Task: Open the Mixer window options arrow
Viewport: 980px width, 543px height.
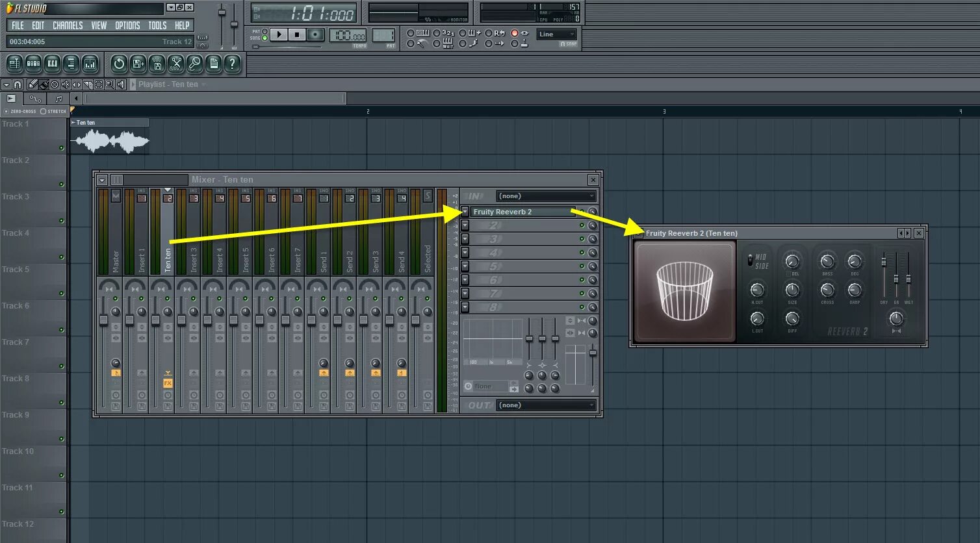Action: 102,180
